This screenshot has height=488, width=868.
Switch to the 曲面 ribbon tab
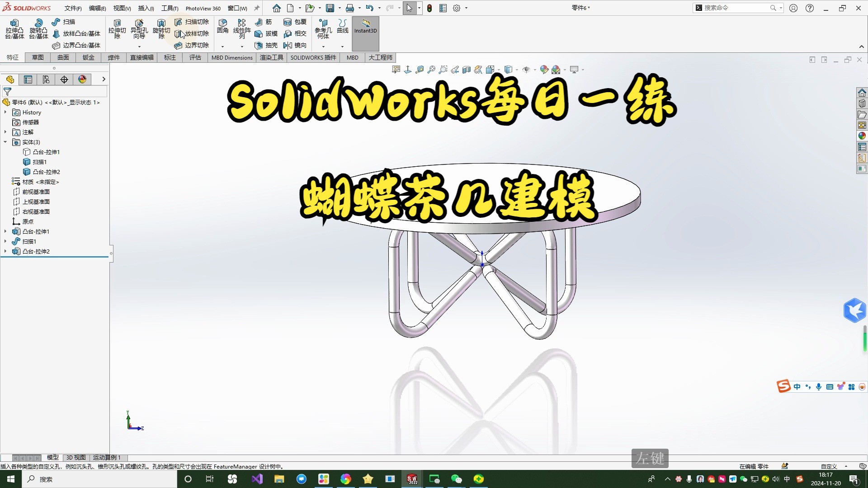tap(64, 56)
